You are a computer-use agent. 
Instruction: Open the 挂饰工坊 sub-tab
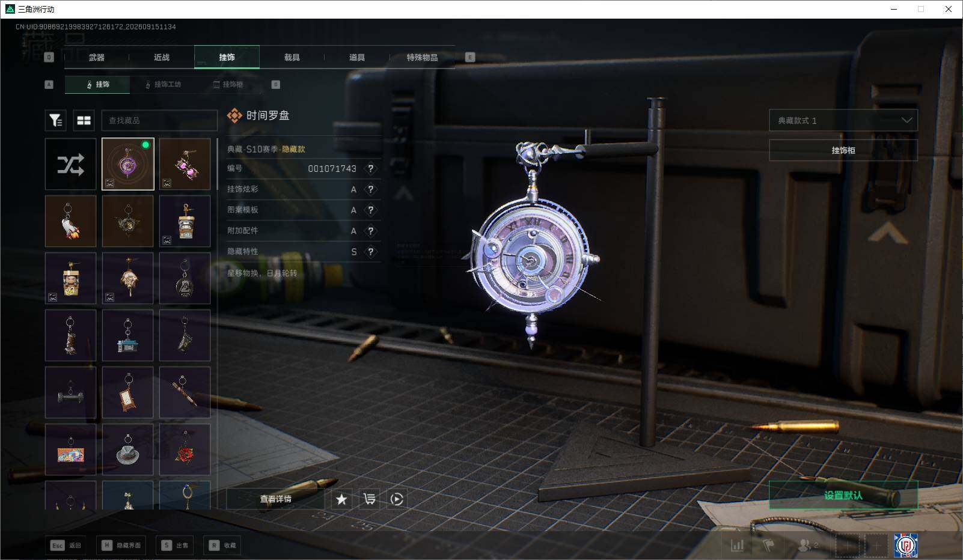point(163,85)
